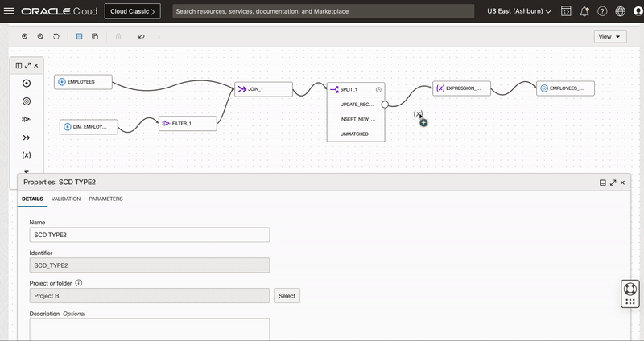Open the help question mark menu
644x341 pixels.
click(602, 11)
